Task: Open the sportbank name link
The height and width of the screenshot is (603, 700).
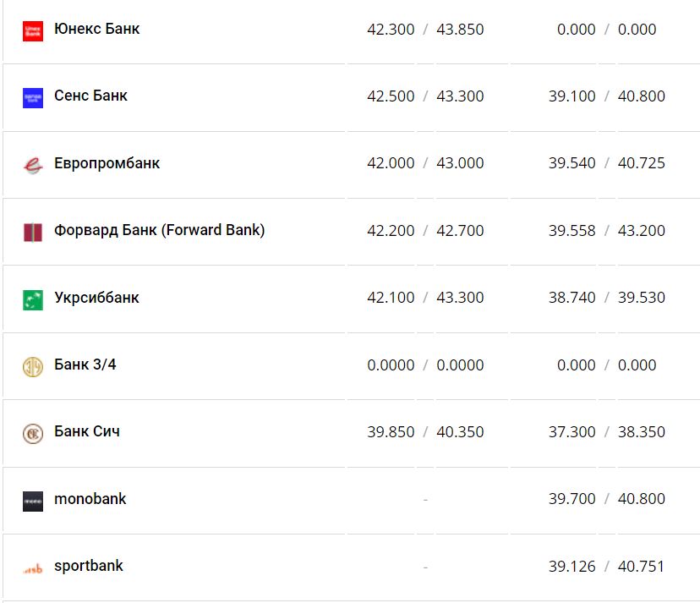Action: [88, 566]
